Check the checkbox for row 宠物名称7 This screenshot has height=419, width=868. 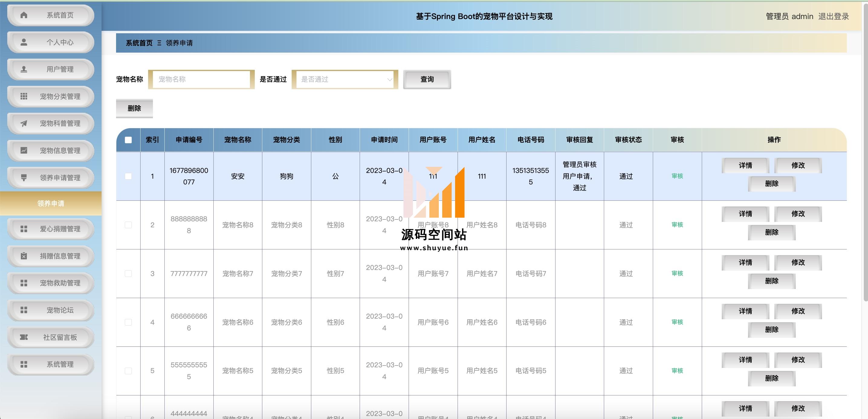[128, 273]
